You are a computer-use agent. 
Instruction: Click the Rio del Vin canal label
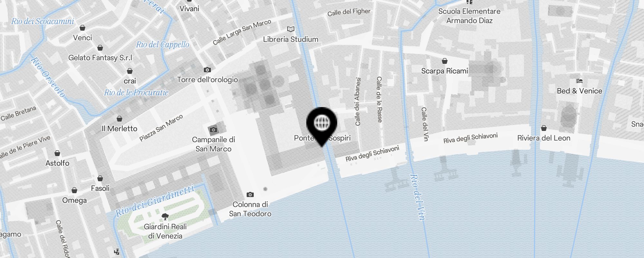click(x=417, y=197)
